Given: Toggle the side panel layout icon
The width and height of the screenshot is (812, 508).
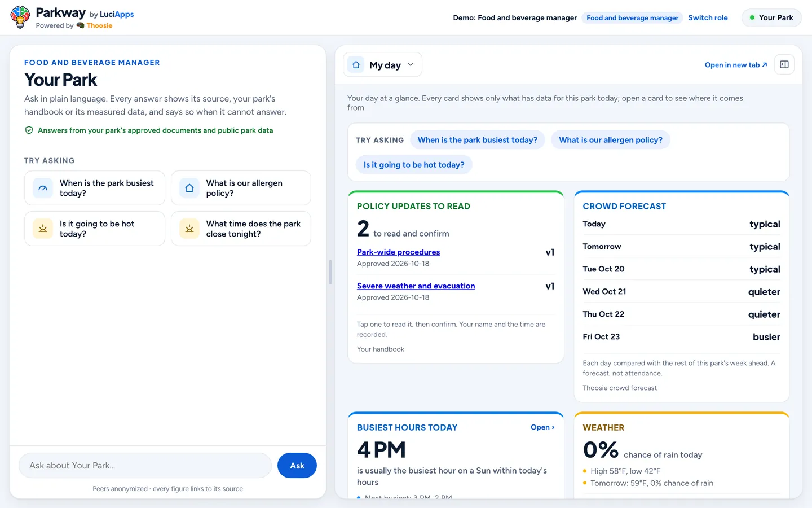Looking at the screenshot, I should click(x=784, y=65).
